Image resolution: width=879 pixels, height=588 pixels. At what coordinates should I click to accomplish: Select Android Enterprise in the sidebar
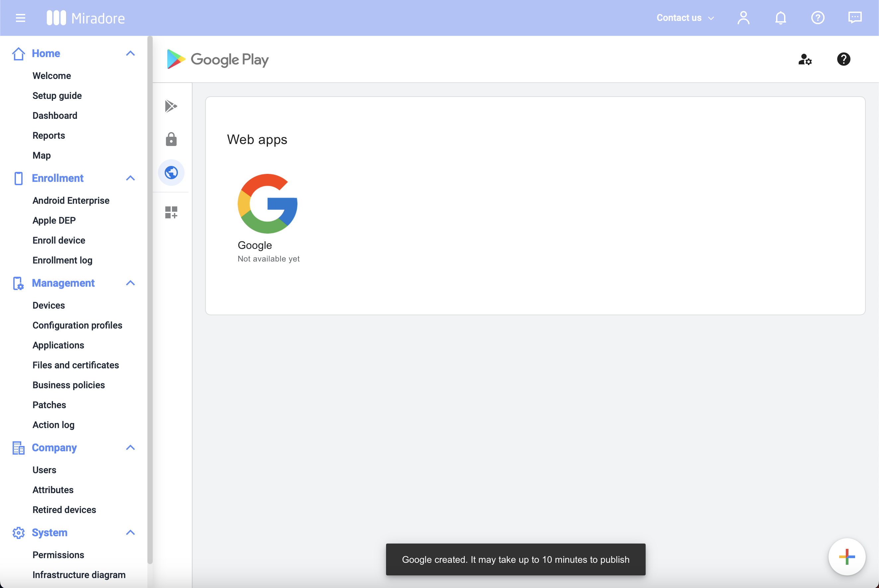point(71,200)
